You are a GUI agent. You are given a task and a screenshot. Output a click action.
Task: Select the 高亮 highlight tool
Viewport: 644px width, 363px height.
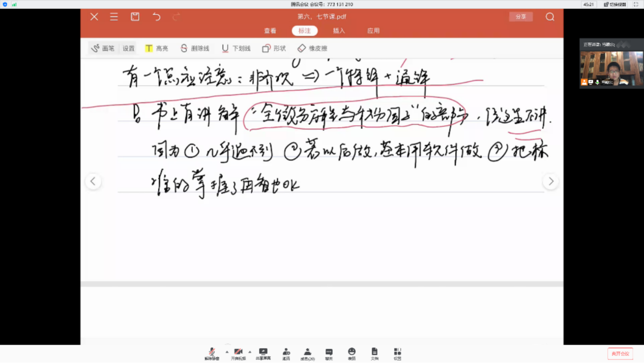tap(157, 48)
